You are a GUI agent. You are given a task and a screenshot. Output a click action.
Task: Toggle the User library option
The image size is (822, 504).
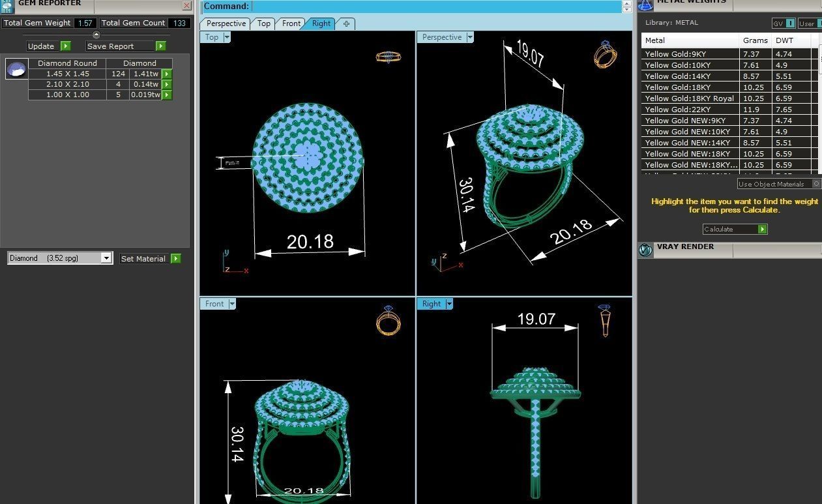point(819,23)
